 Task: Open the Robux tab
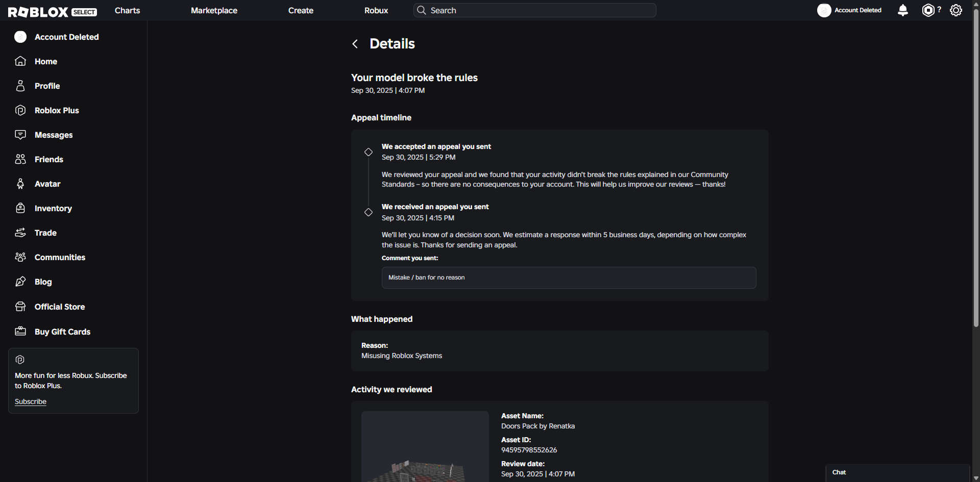(x=376, y=10)
